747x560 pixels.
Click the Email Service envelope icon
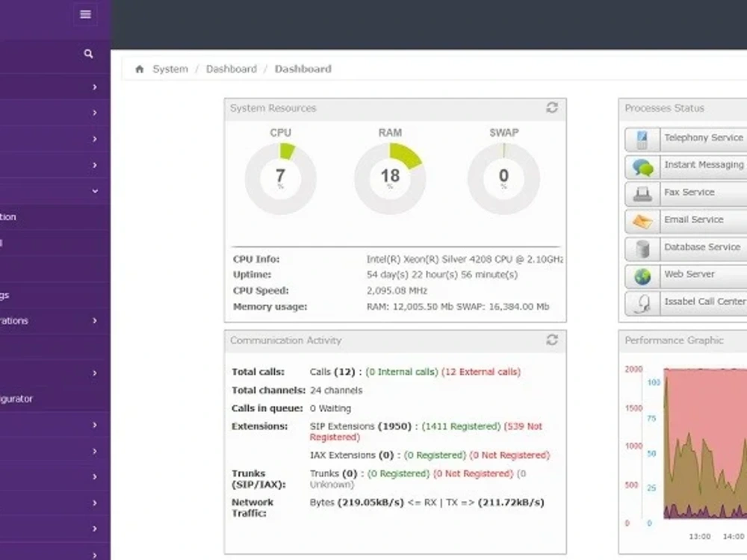641,220
